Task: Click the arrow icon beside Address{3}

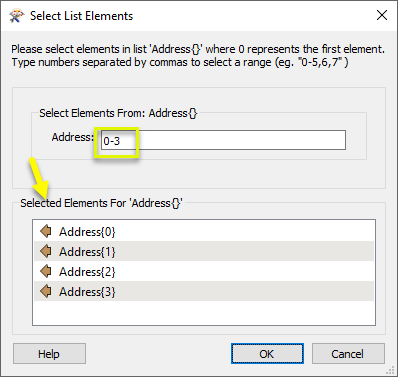Action: tap(46, 291)
